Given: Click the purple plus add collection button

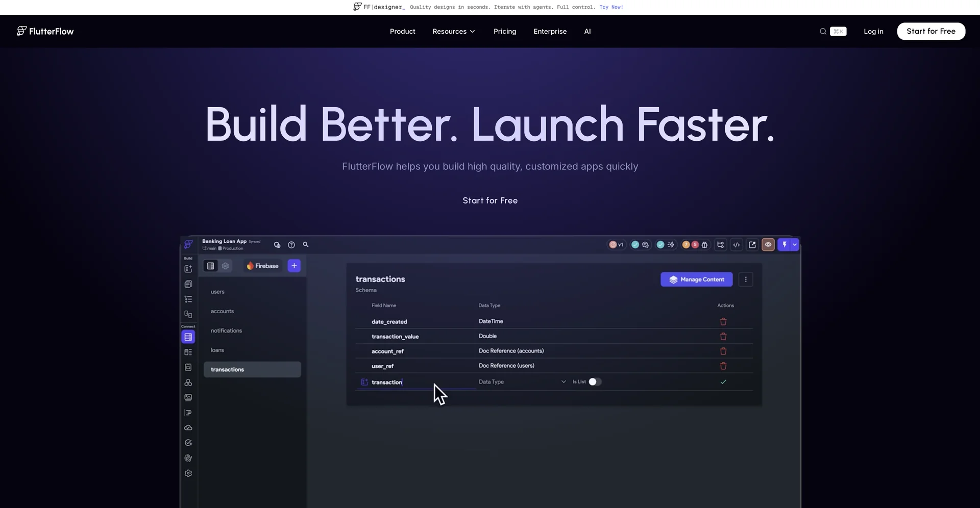Looking at the screenshot, I should (294, 266).
